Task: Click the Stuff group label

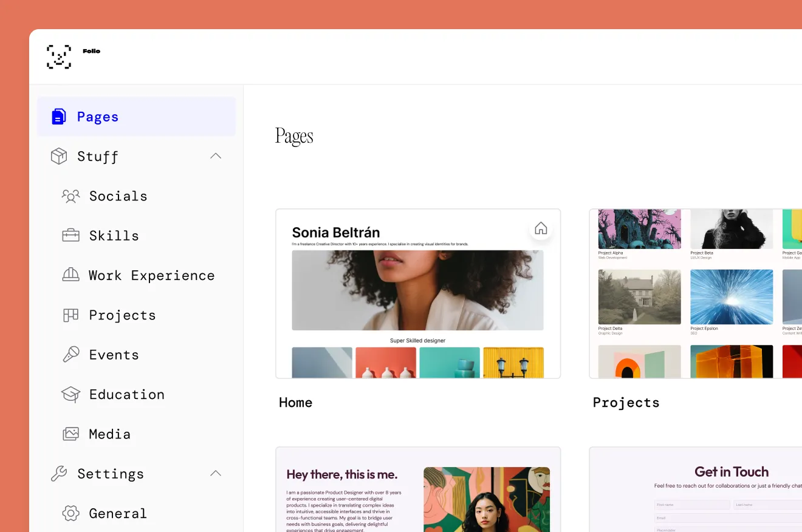Action: coord(98,157)
